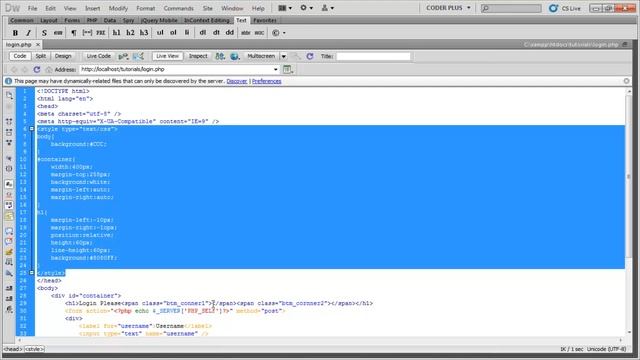Apply Bold from the Text insert bar
Image resolution: width=640 pixels, height=360 pixels.
click(15, 33)
